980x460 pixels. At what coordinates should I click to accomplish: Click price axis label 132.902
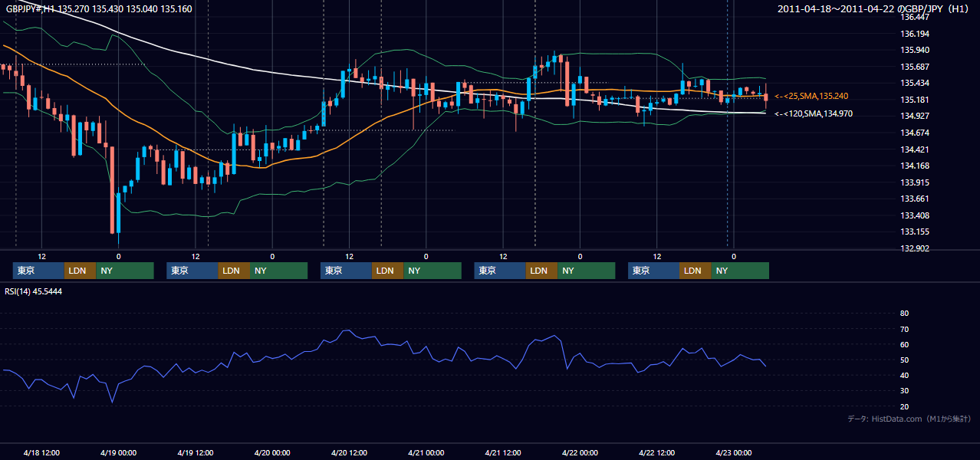(916, 248)
